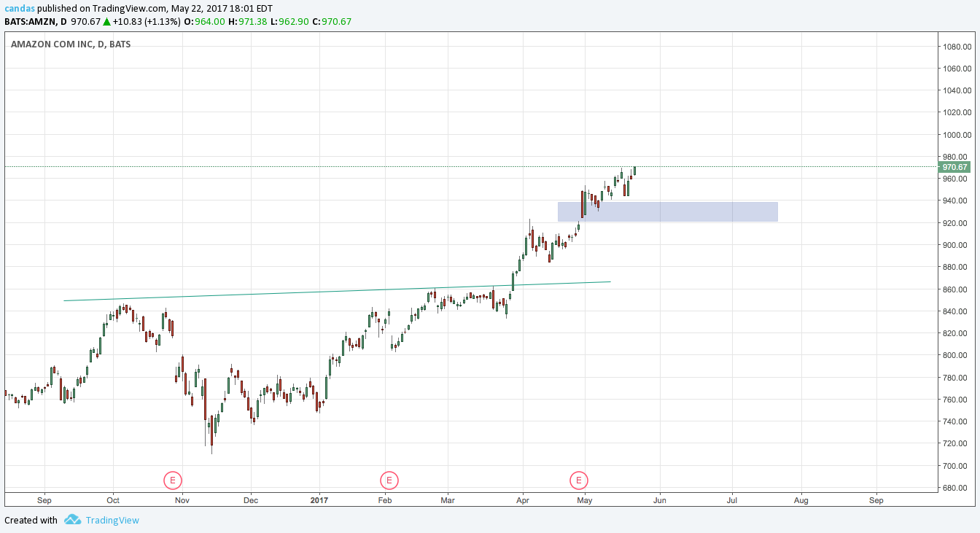Click the Apr label on time axis
This screenshot has height=533, width=980.
tap(523, 501)
